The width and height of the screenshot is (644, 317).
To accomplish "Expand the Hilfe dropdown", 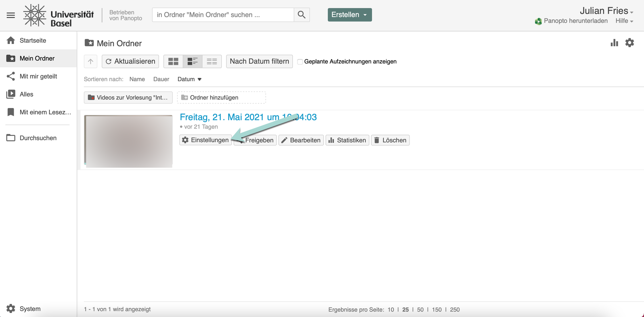I will (x=624, y=21).
